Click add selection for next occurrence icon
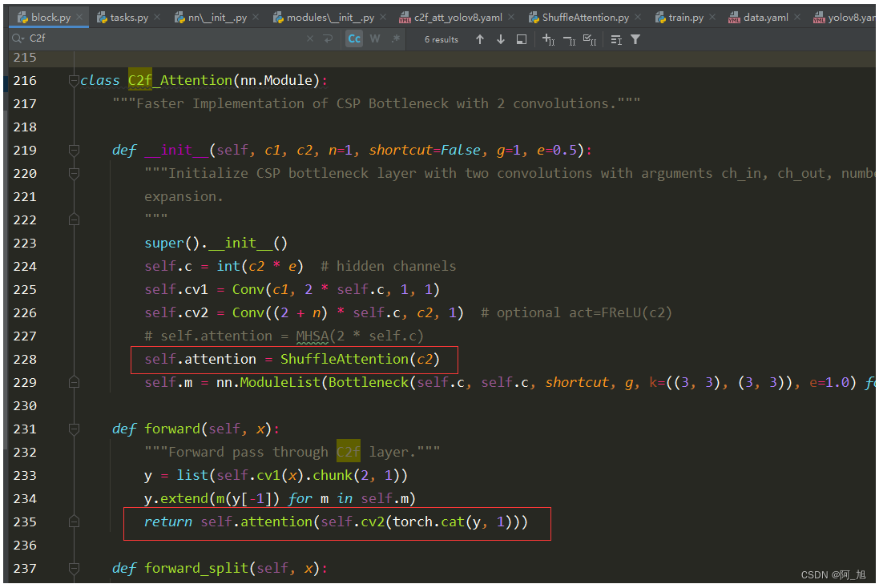The width and height of the screenshot is (879, 588). click(548, 39)
